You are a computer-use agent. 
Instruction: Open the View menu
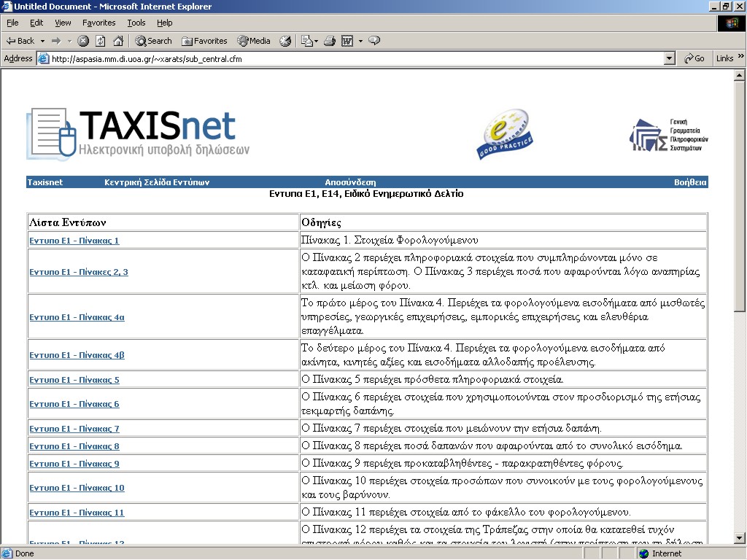click(63, 23)
